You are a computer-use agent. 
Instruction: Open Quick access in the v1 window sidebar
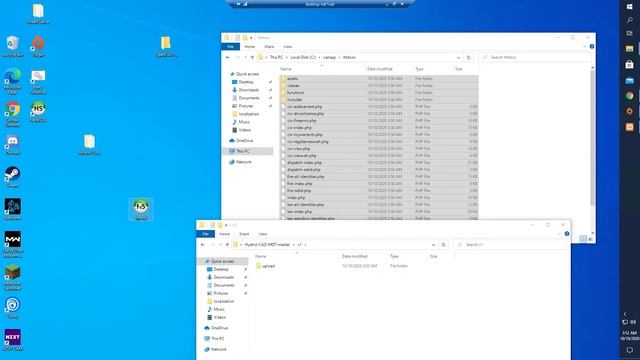pos(222,261)
